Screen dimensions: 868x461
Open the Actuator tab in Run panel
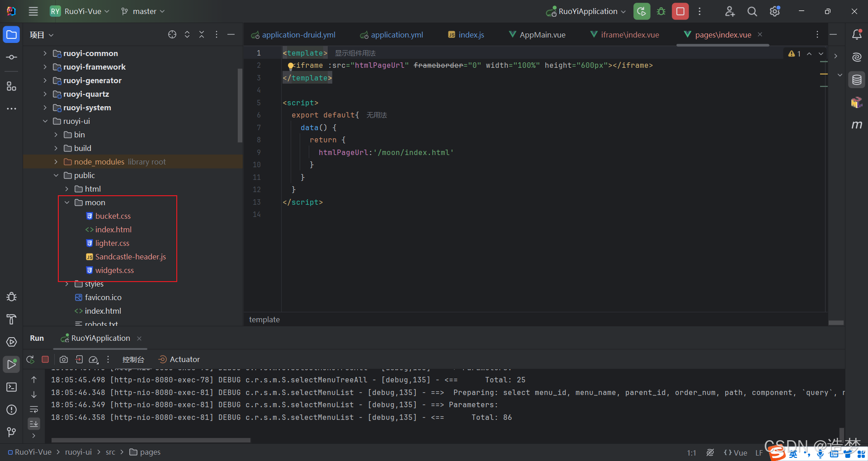click(179, 359)
